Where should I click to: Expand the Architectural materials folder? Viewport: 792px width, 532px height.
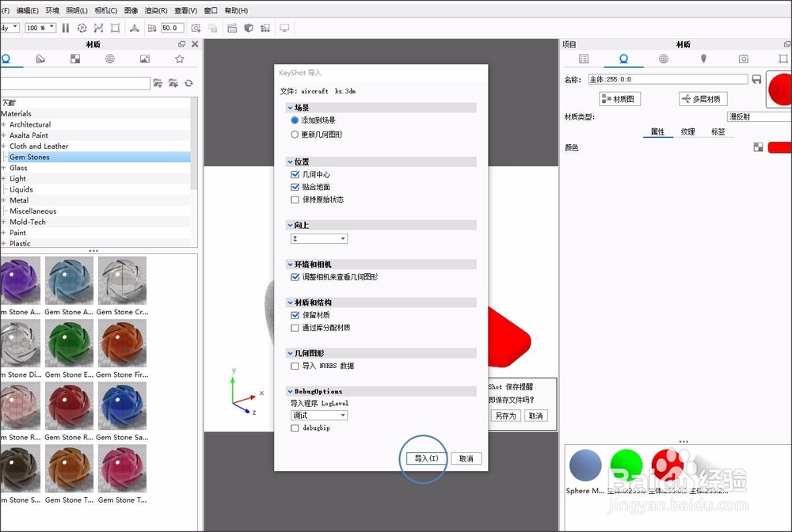(x=3, y=124)
